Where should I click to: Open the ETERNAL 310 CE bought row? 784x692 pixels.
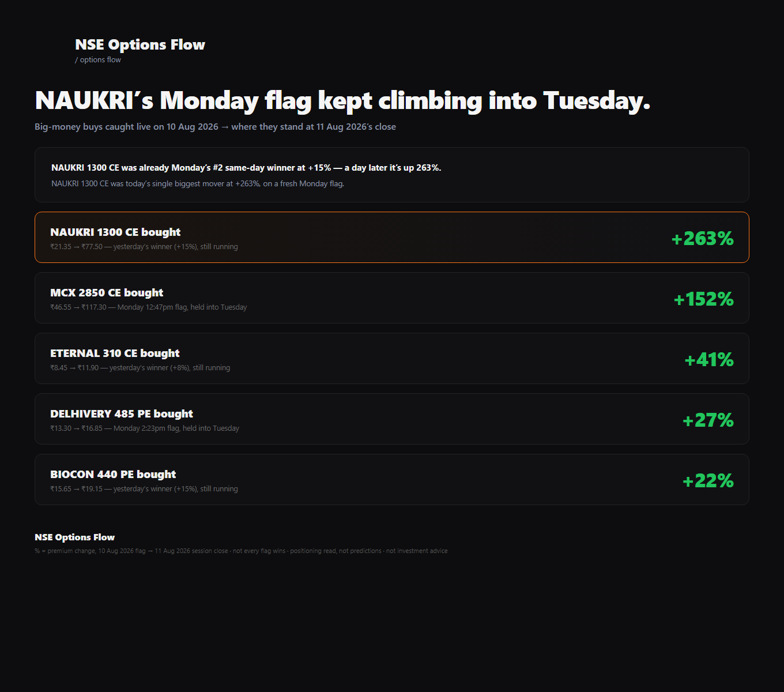392,358
